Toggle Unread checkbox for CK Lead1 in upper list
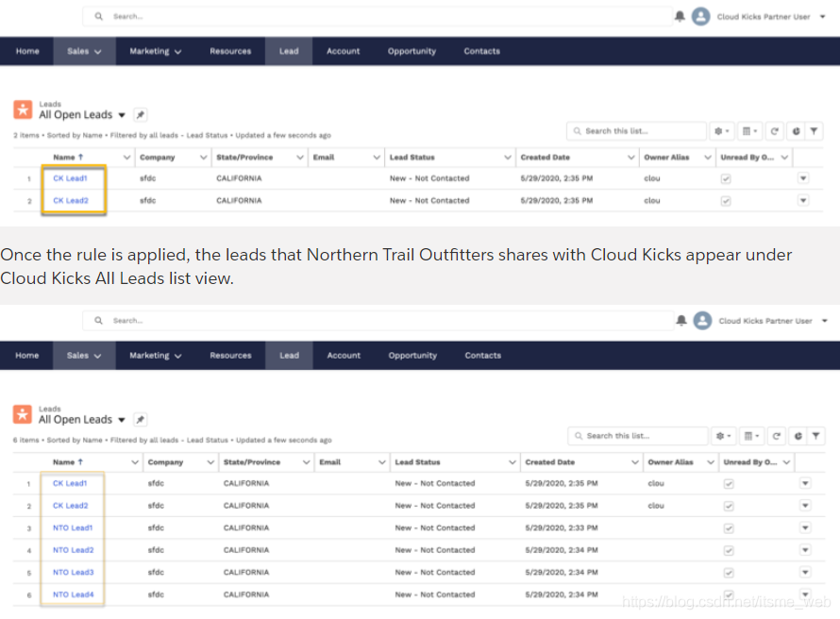 pos(726,179)
